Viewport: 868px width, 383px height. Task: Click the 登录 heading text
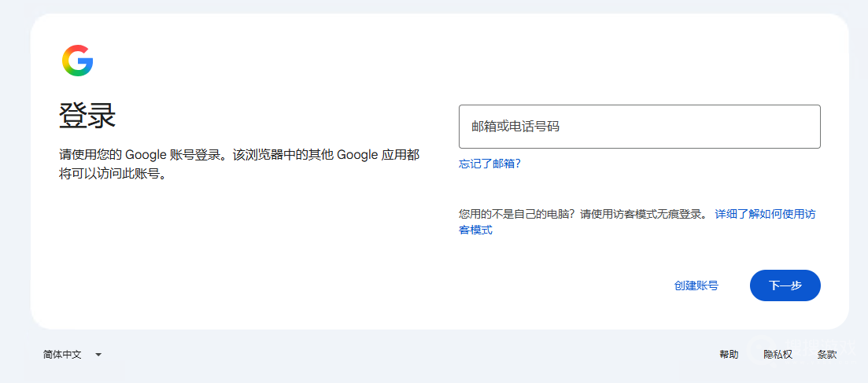pos(87,116)
